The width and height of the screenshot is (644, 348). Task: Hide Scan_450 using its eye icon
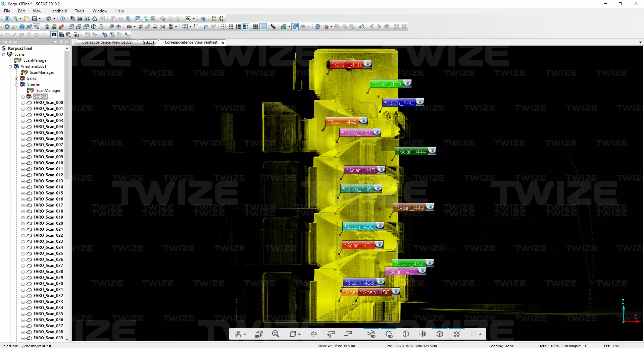coord(380,226)
